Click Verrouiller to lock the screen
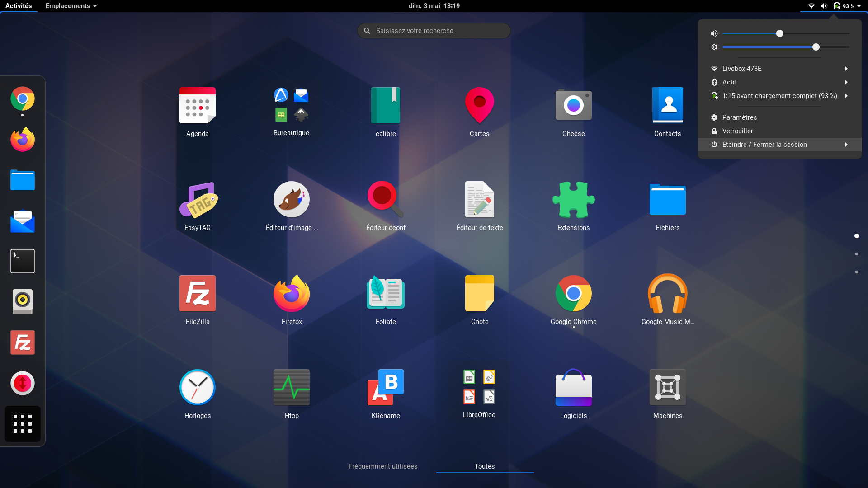The height and width of the screenshot is (488, 868). [x=737, y=131]
